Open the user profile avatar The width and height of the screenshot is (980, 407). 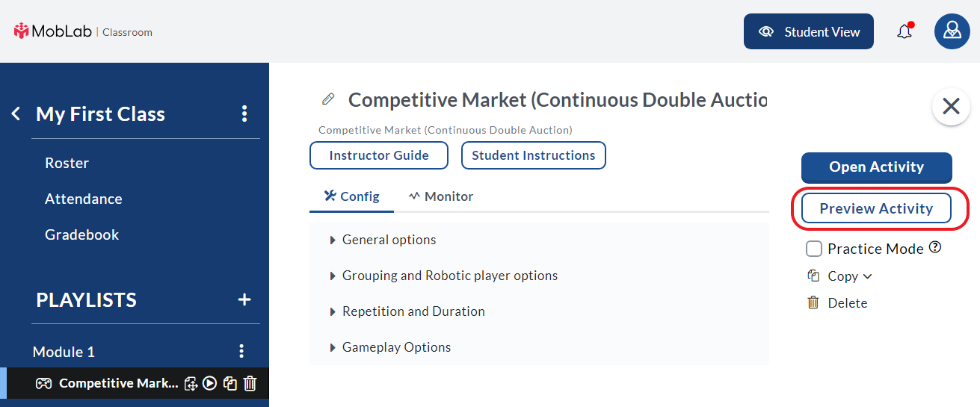coord(952,31)
